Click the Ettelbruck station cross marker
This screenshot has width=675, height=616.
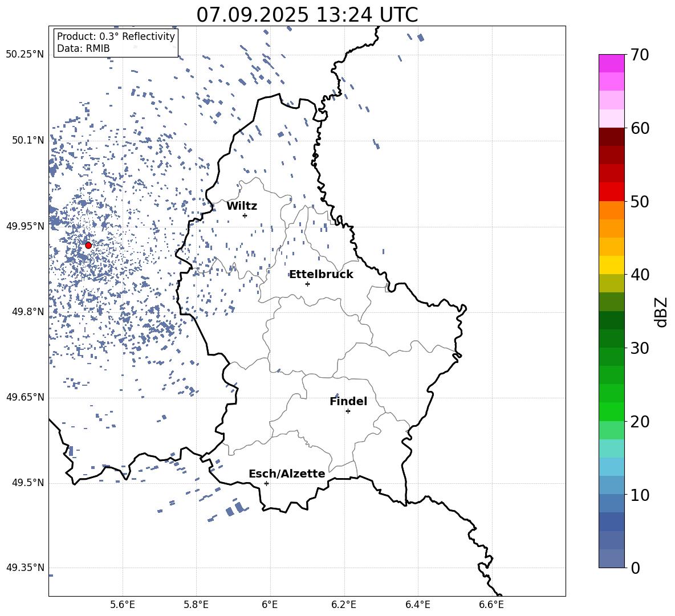[307, 284]
